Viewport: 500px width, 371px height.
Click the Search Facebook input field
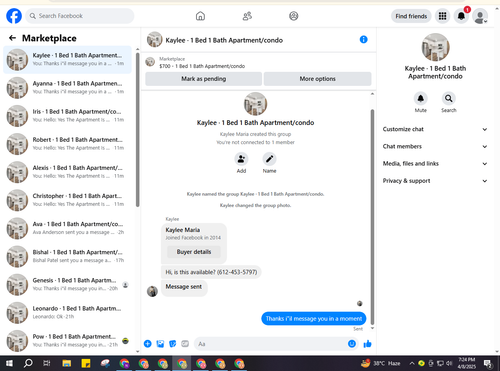80,16
